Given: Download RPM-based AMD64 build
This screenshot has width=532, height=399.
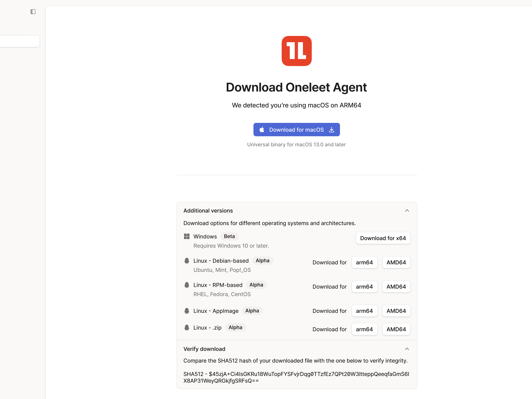Looking at the screenshot, I should pos(396,287).
